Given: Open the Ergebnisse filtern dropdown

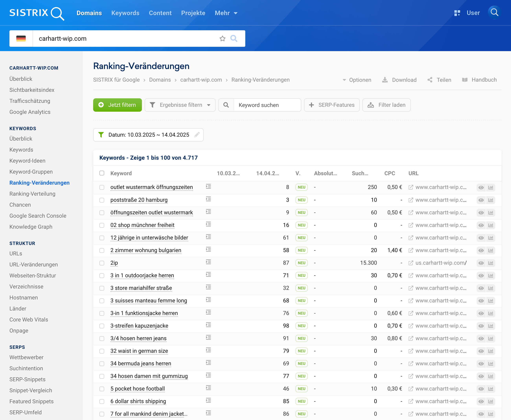Looking at the screenshot, I should (x=180, y=105).
